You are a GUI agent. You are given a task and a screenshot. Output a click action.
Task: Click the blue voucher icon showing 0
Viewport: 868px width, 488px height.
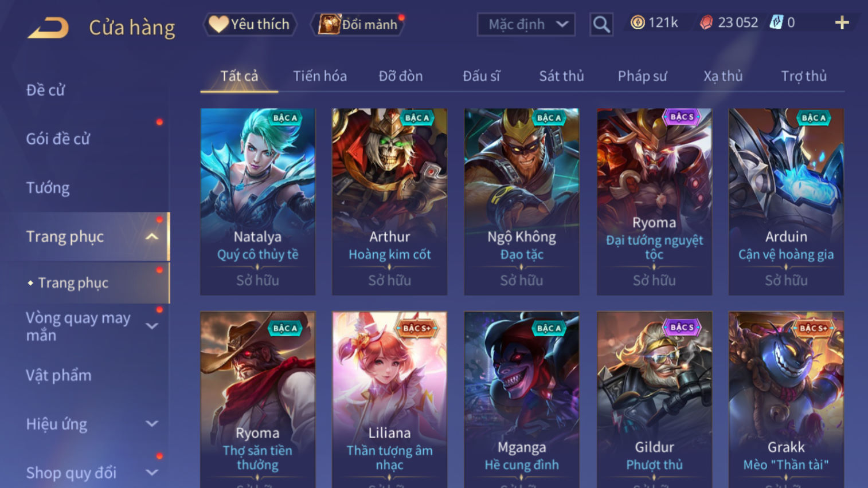click(x=776, y=22)
